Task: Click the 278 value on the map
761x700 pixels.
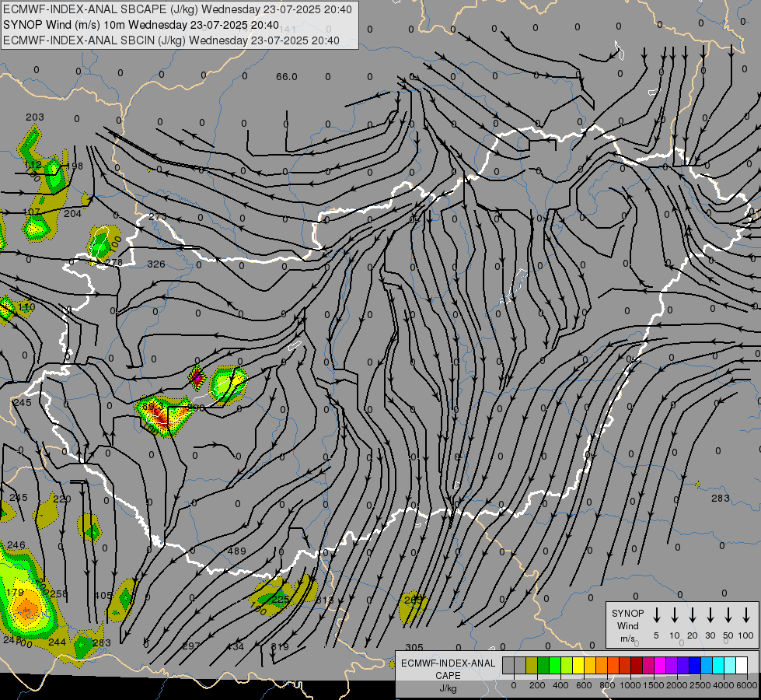Action: (113, 263)
